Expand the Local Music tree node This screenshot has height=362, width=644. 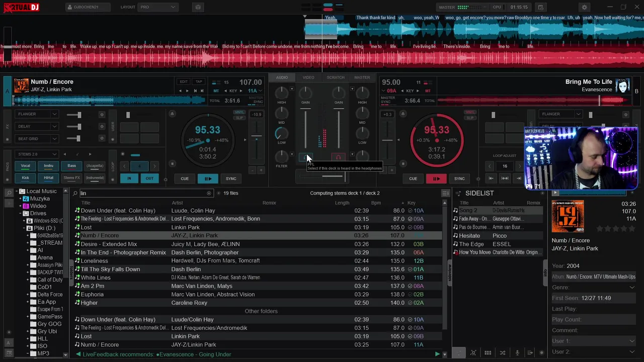tap(16, 191)
